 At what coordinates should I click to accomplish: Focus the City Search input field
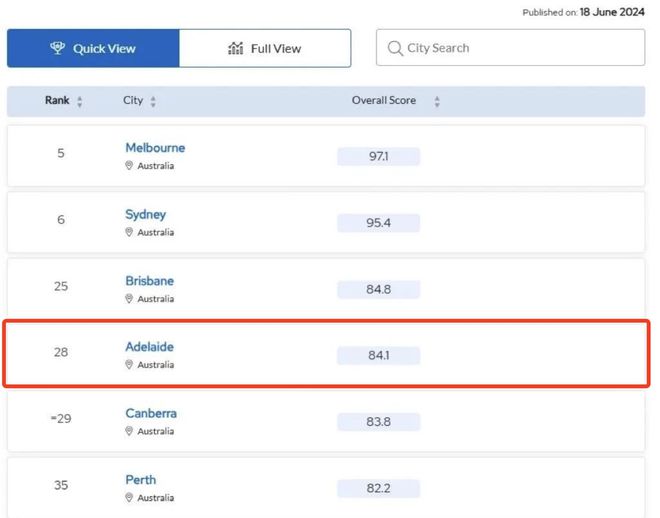point(510,48)
